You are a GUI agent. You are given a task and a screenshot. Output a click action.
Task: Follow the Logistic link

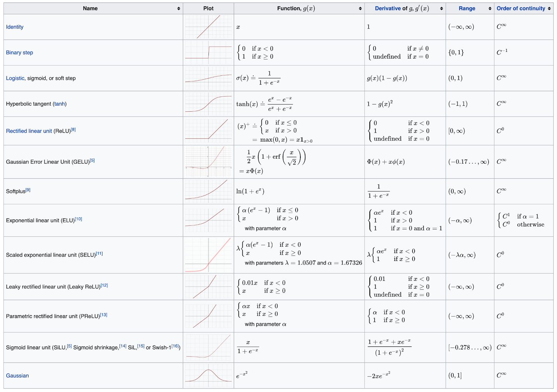tap(15, 78)
